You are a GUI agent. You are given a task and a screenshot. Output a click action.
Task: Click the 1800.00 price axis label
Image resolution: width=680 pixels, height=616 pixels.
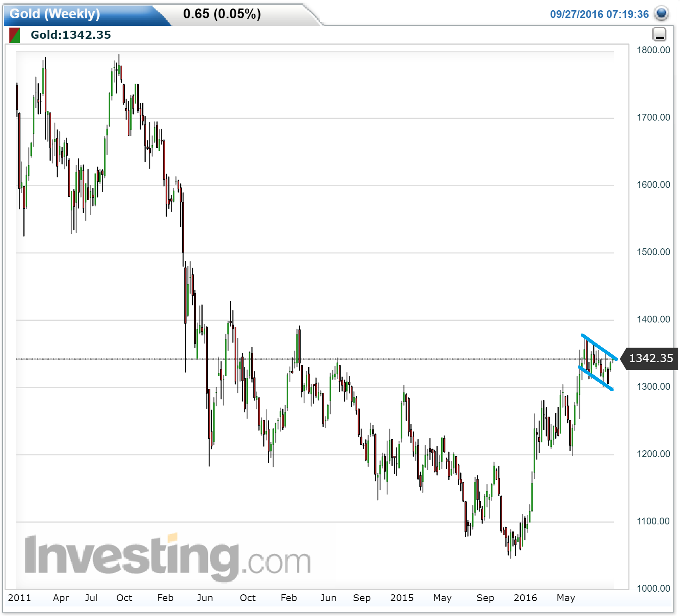point(653,50)
